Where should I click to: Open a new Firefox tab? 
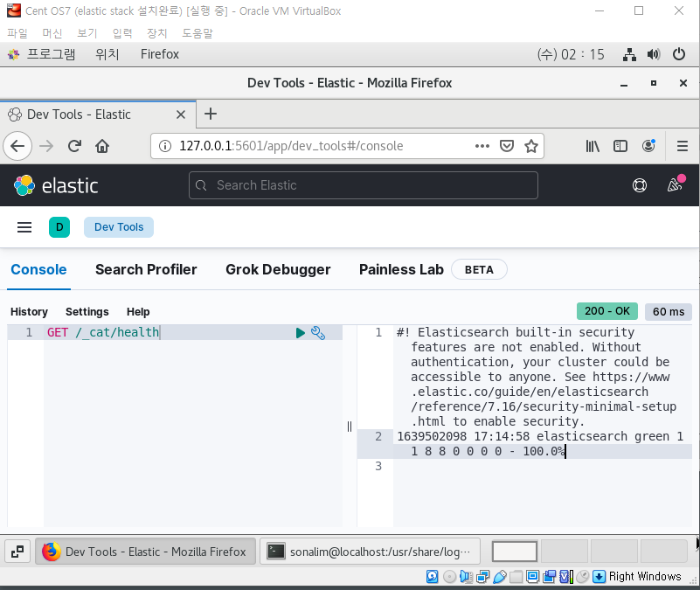click(x=211, y=114)
